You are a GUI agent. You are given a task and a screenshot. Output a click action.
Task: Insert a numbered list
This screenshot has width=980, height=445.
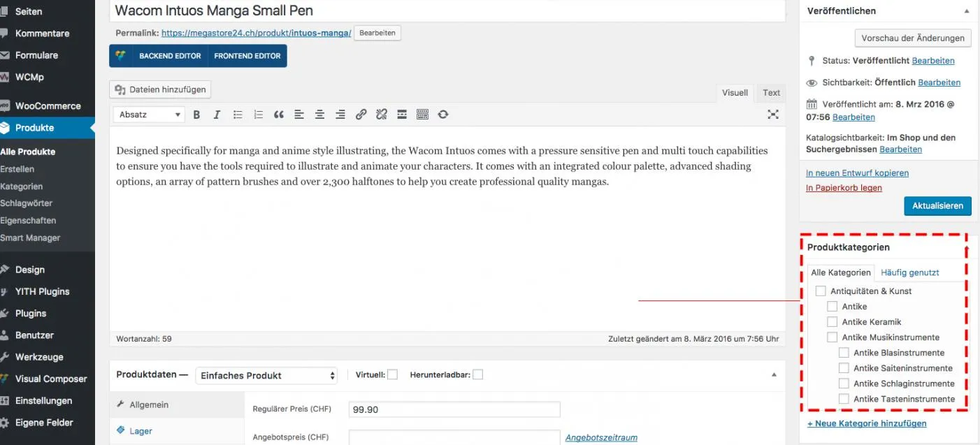point(258,115)
